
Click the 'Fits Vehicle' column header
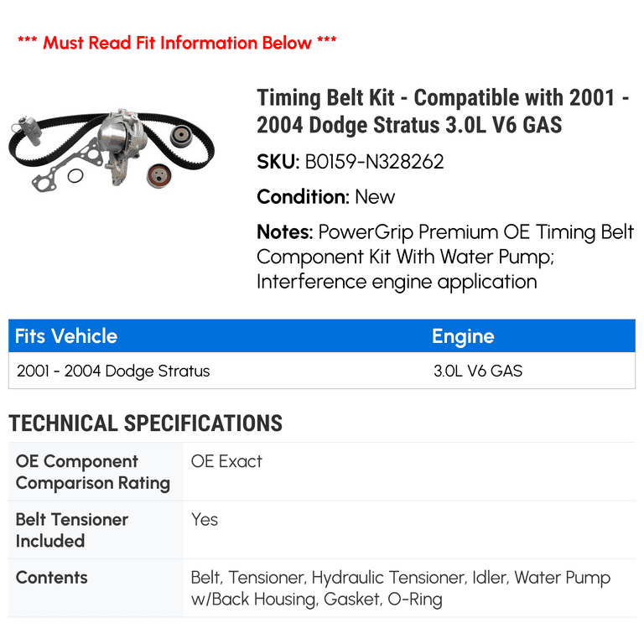66,336
